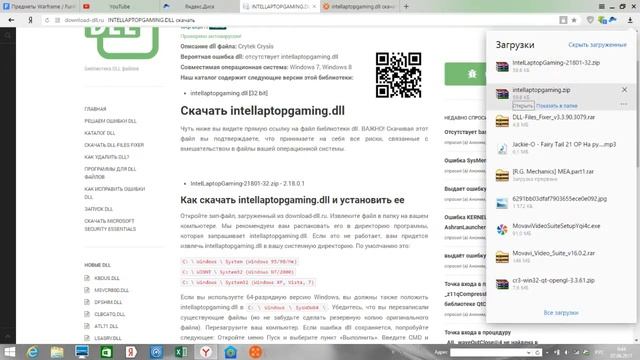The height and width of the screenshot is (360, 640).
Task: Switch to the Яндекс.Диск tab
Action: [x=200, y=7]
